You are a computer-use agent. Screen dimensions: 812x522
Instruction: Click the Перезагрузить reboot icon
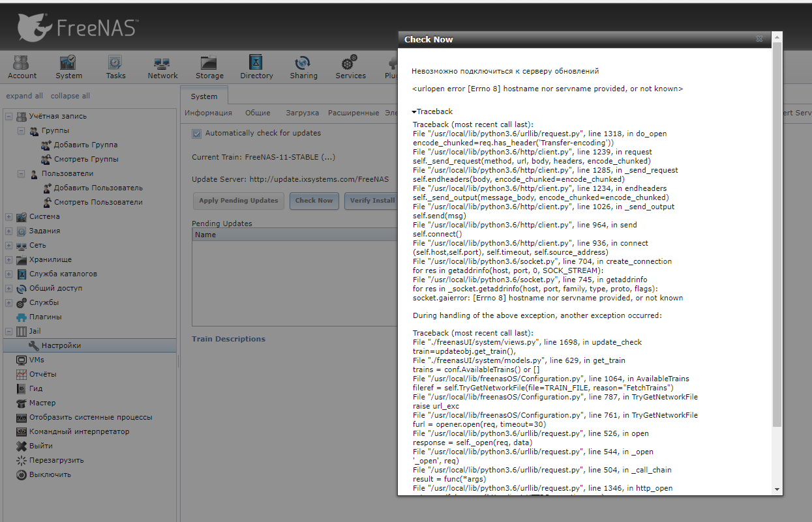[22, 460]
